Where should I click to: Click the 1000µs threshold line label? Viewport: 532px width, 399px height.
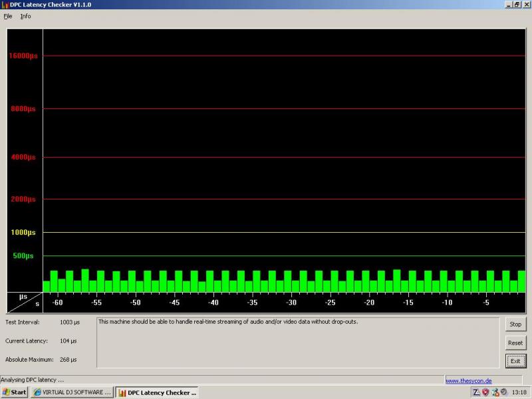pyautogui.click(x=23, y=232)
